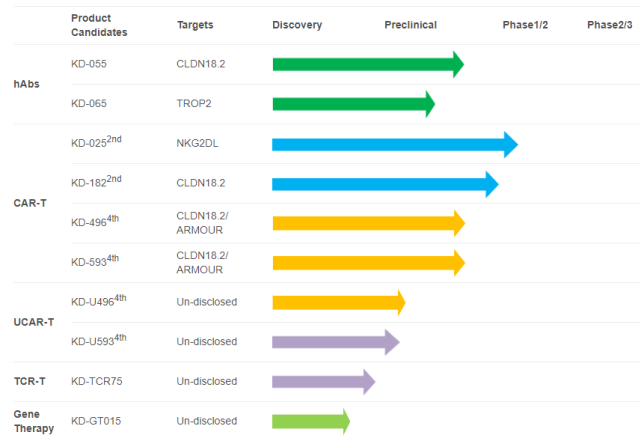
Task: Select the Gene Therapy category label
Action: pyautogui.click(x=33, y=421)
